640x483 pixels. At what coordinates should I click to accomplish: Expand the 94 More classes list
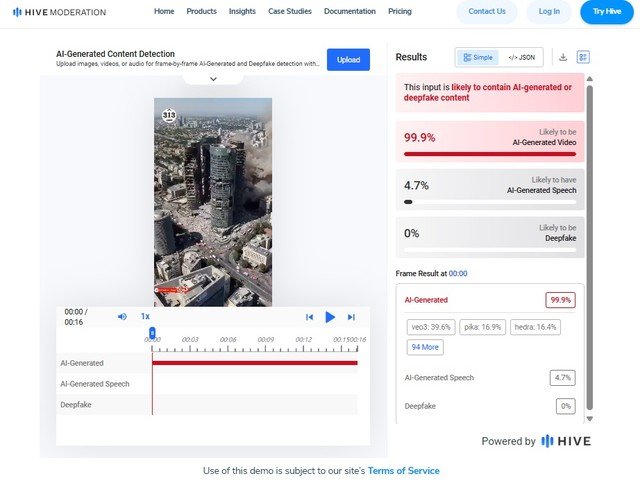[x=424, y=347]
